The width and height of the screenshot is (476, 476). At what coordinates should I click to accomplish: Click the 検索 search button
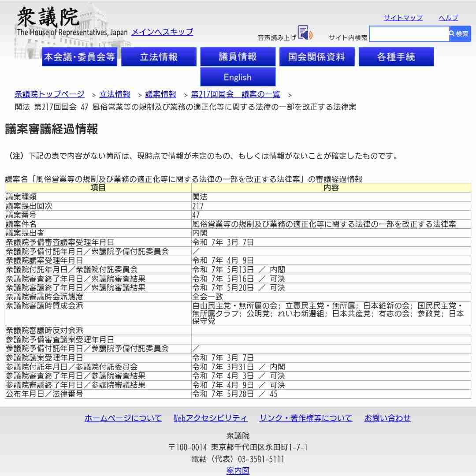point(460,33)
